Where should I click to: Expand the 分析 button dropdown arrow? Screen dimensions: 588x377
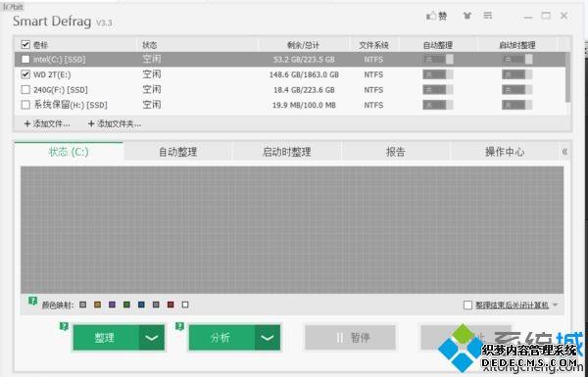coord(268,338)
